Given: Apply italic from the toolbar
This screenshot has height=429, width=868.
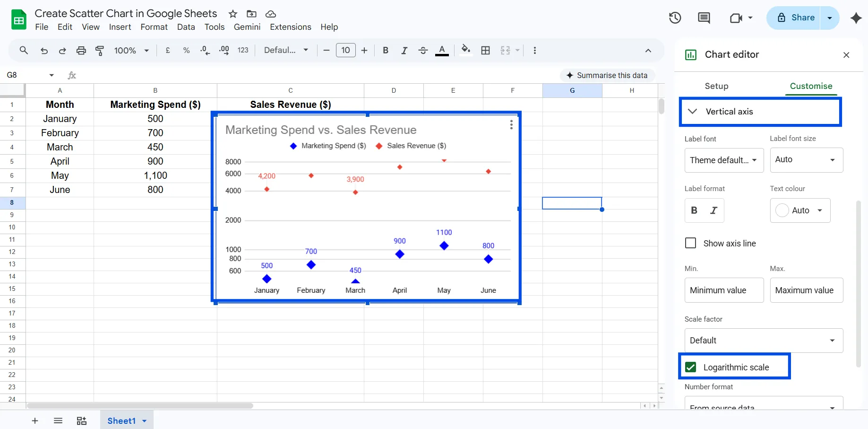Looking at the screenshot, I should point(404,50).
